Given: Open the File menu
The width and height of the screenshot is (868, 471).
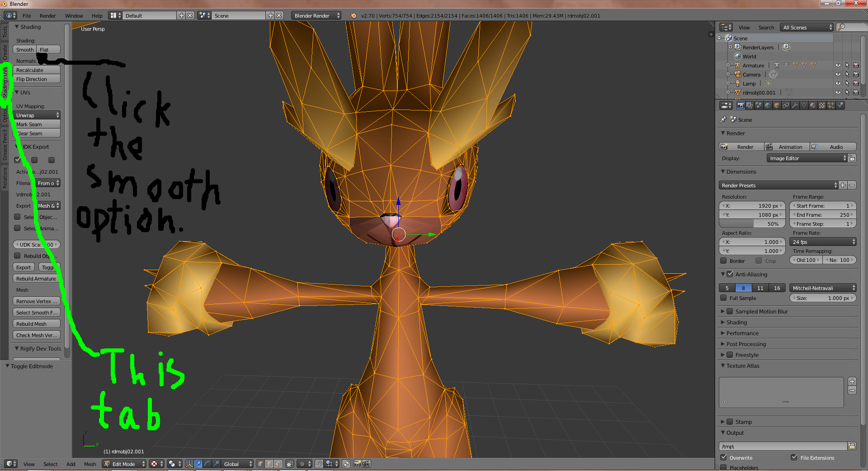Looking at the screenshot, I should click(27, 15).
